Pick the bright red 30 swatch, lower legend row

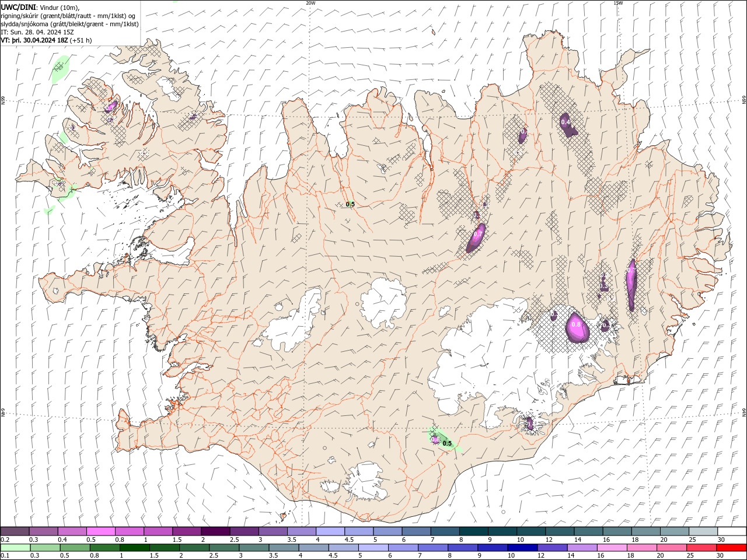pos(731,548)
